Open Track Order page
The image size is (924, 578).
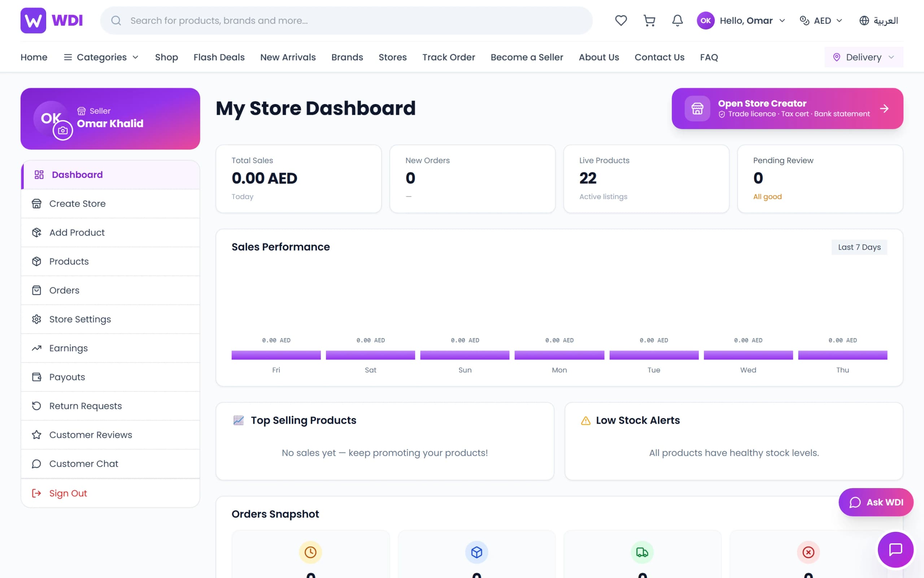pyautogui.click(x=449, y=57)
